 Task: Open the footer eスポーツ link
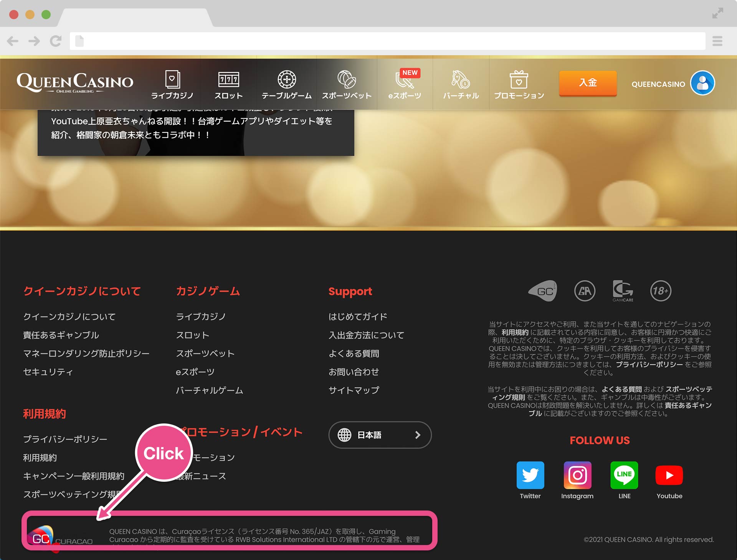195,372
